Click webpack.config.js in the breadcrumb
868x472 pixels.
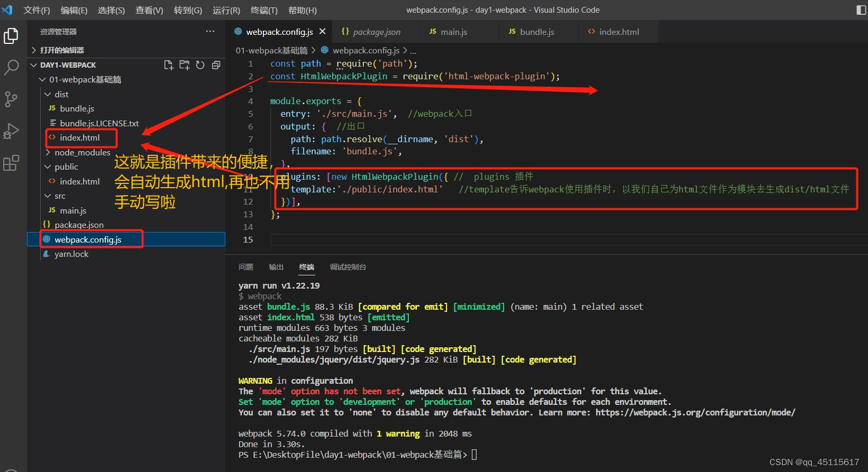(x=366, y=50)
